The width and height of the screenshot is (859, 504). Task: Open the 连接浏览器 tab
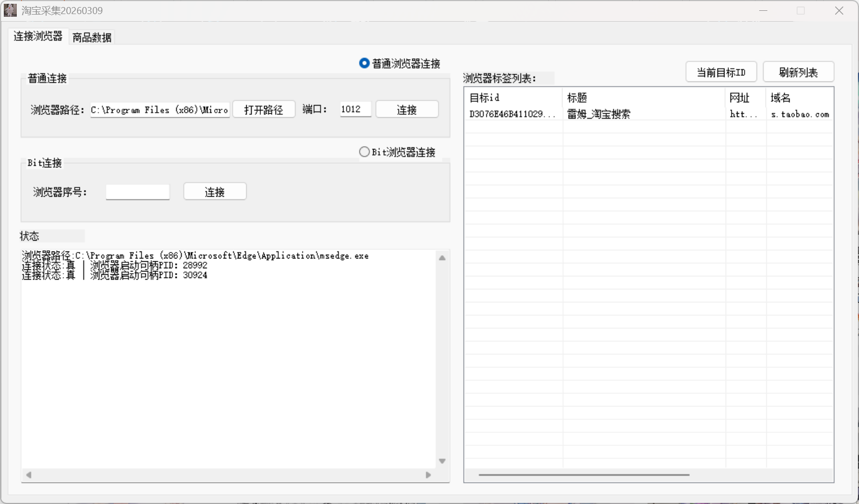pyautogui.click(x=38, y=36)
